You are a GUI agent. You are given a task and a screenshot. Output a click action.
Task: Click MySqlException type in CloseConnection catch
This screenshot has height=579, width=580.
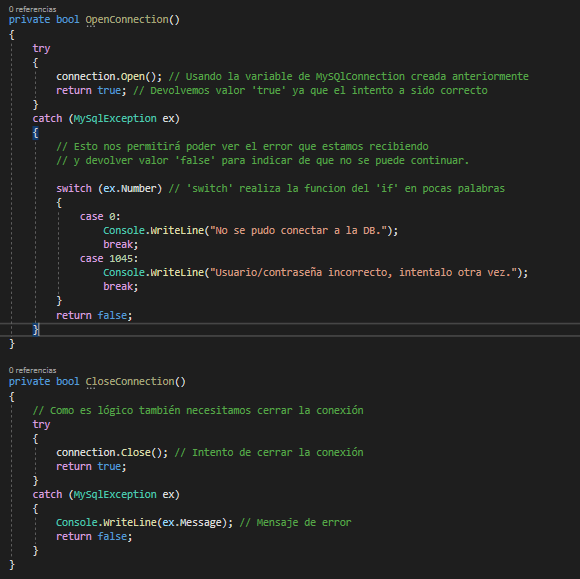(115, 495)
